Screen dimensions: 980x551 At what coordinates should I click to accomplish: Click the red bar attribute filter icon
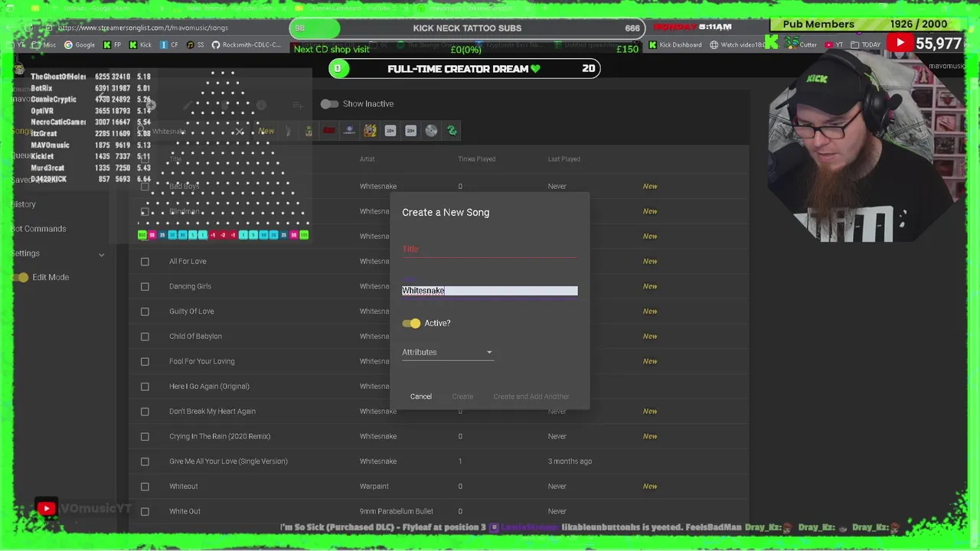tap(329, 131)
